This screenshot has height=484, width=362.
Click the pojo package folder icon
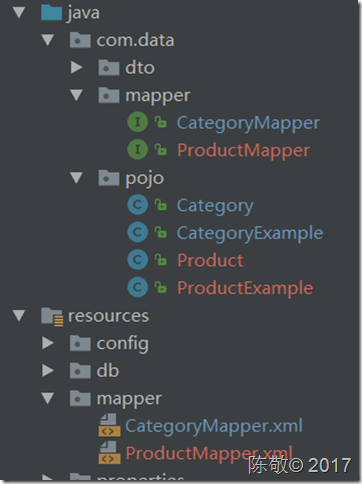tap(109, 178)
